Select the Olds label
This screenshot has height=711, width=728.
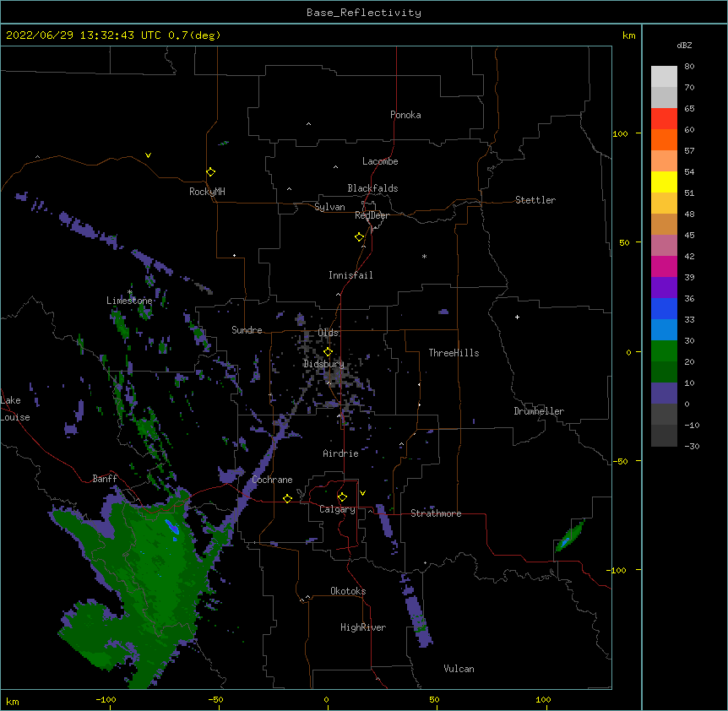329,333
